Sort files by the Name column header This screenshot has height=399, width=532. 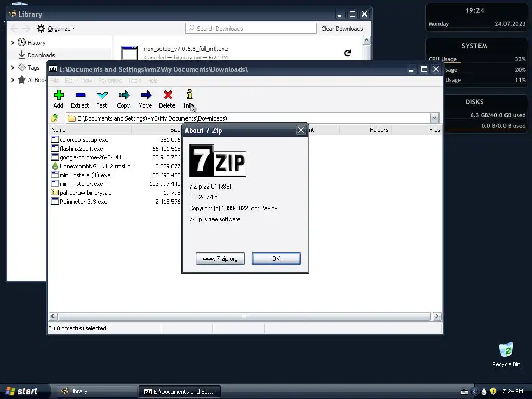pyautogui.click(x=90, y=129)
